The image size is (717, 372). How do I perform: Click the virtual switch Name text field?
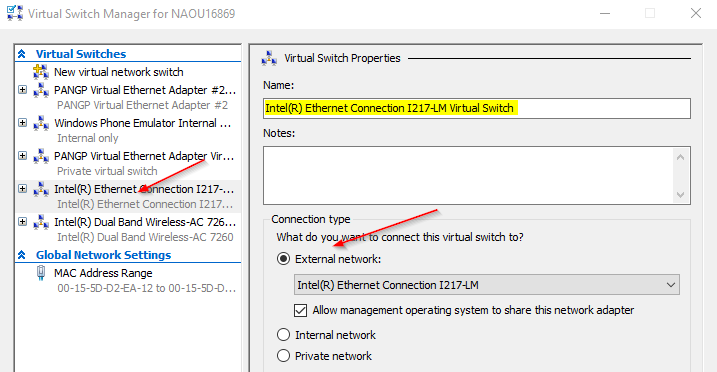(x=476, y=108)
